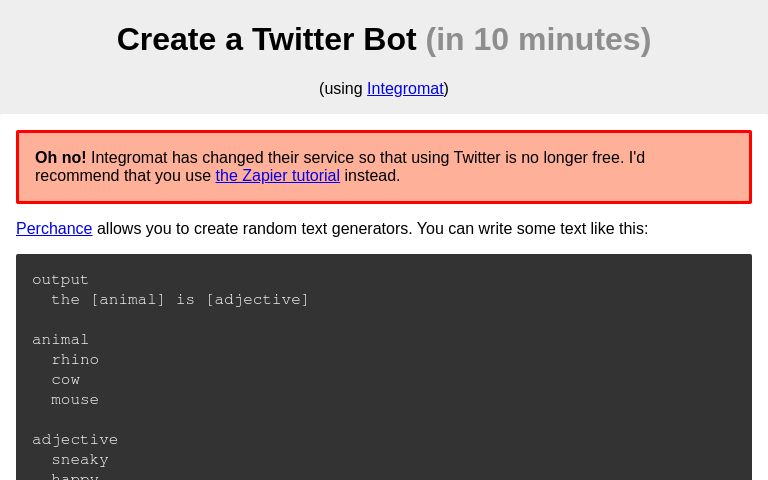Visit the Perchance link
768x480 pixels.
[54, 228]
